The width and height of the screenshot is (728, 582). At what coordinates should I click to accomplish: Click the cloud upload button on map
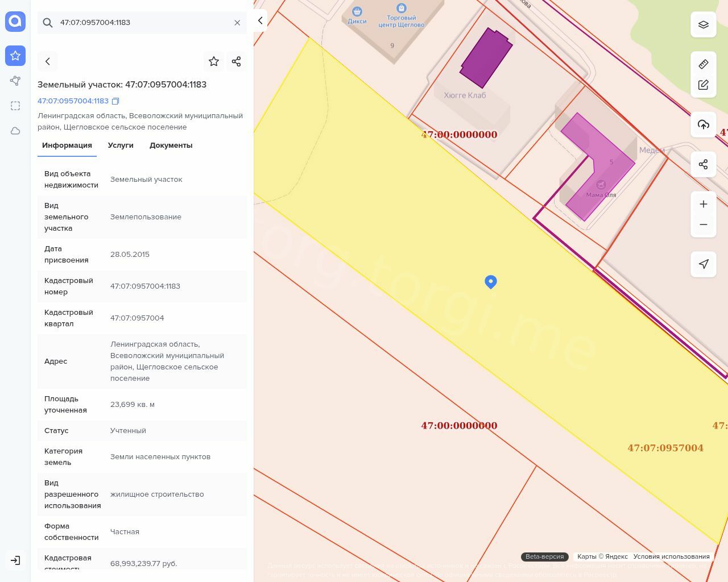click(704, 124)
